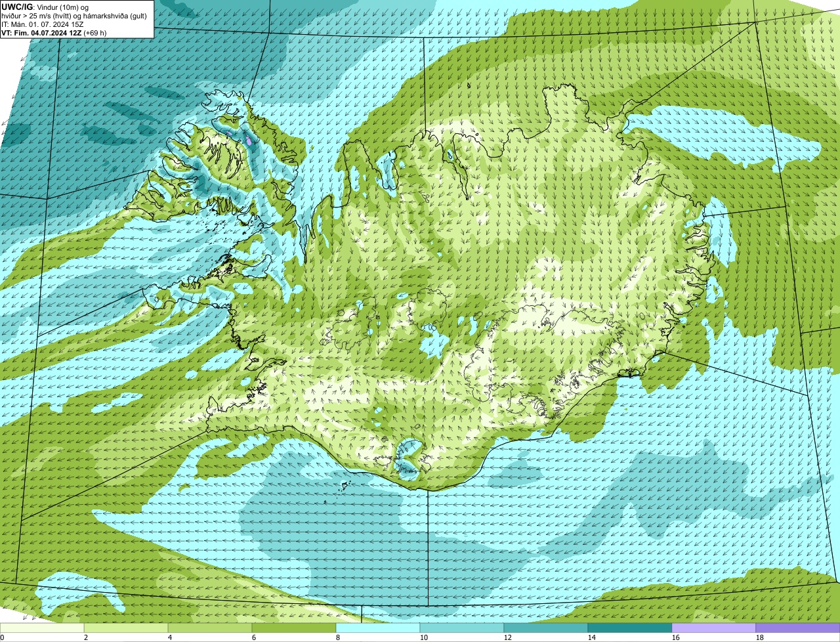Click the legend scale label '12'

coord(508,637)
